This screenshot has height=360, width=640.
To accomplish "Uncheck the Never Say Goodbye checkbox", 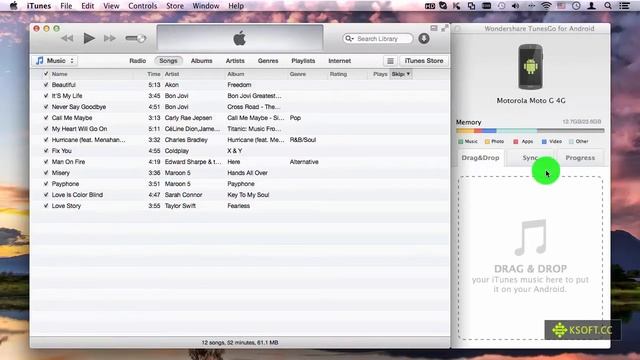I will 46,107.
